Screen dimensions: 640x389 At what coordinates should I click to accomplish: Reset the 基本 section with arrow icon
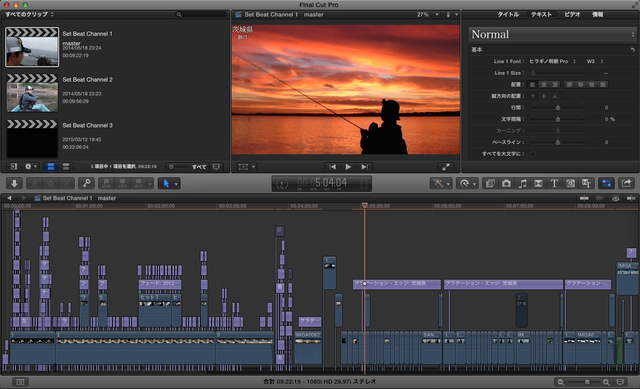[x=632, y=50]
